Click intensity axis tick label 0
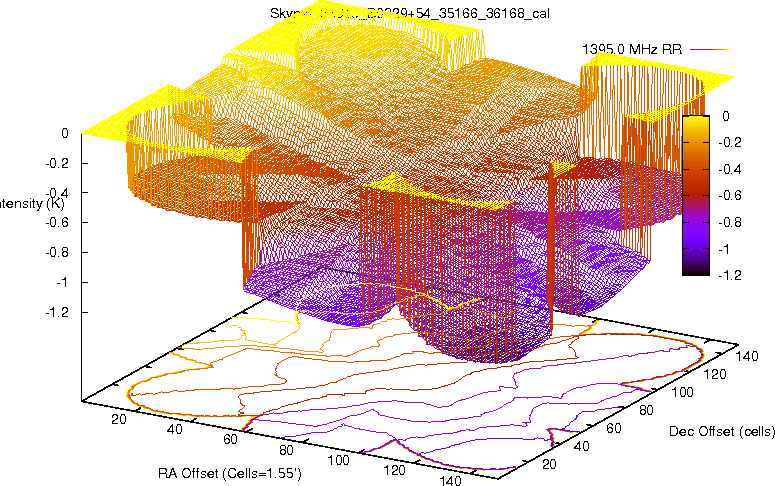The width and height of the screenshot is (775, 486). click(65, 133)
